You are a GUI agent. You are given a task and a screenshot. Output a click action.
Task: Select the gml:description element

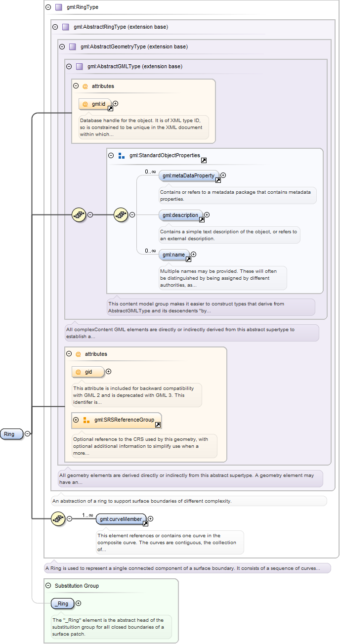point(181,215)
